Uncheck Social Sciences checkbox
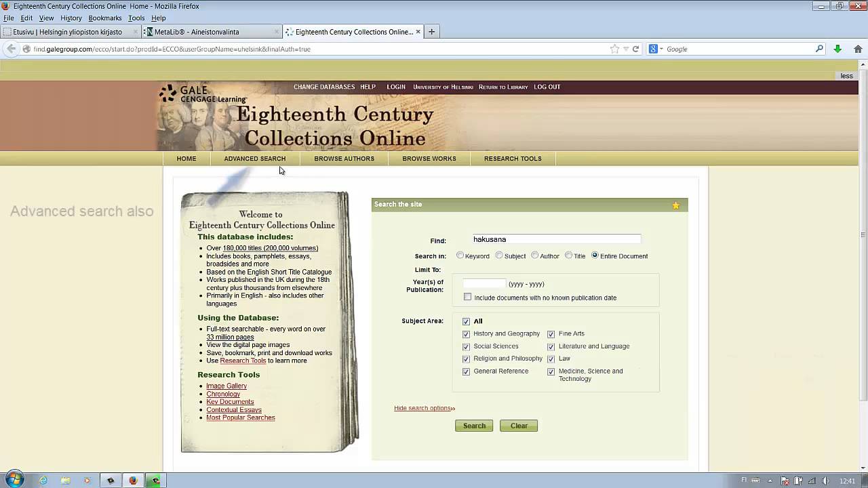 [x=466, y=346]
